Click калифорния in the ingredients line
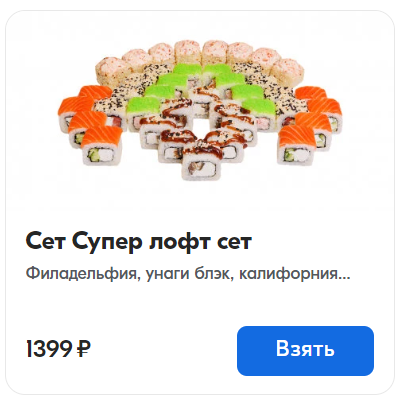Viewport: 402px width, 408px height. pyautogui.click(x=289, y=275)
